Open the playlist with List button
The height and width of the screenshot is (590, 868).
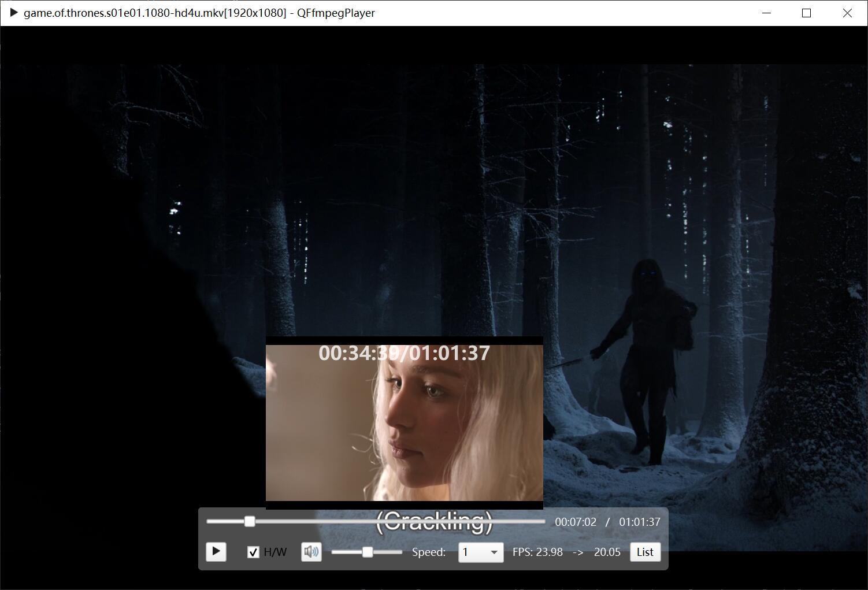click(645, 552)
